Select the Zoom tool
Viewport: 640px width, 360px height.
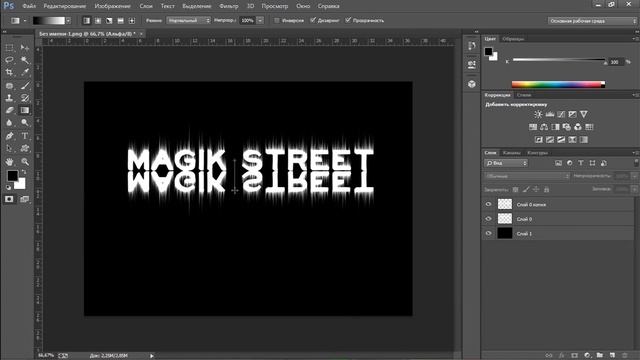pyautogui.click(x=24, y=162)
